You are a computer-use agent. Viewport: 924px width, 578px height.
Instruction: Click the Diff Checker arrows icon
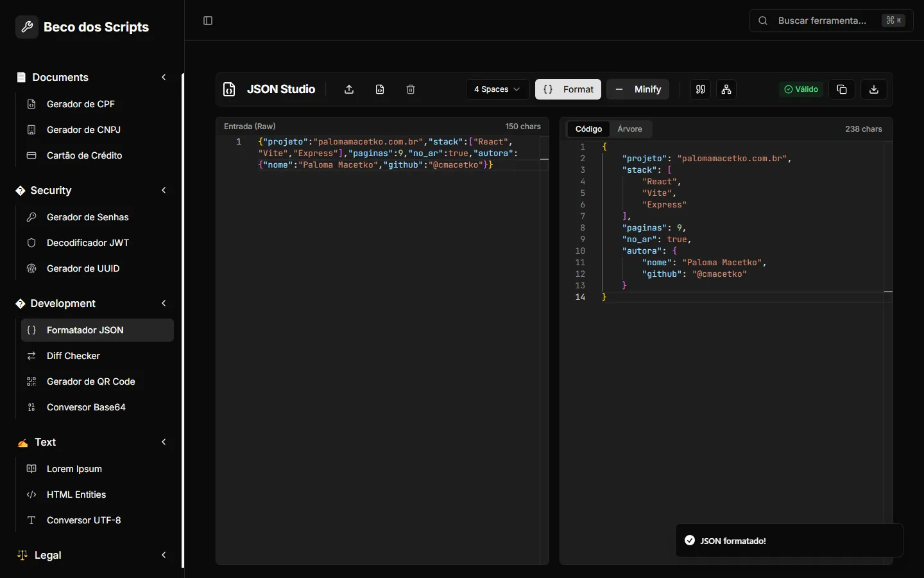click(x=31, y=356)
